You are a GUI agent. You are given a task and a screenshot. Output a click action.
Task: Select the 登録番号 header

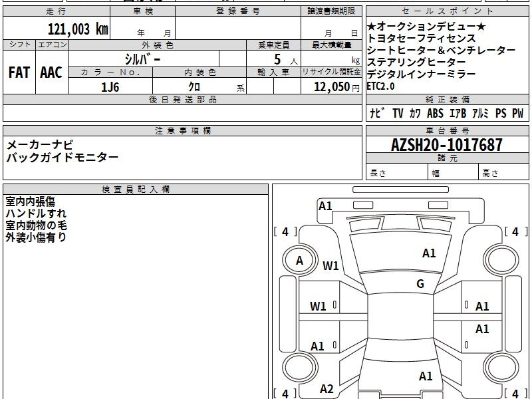click(238, 11)
